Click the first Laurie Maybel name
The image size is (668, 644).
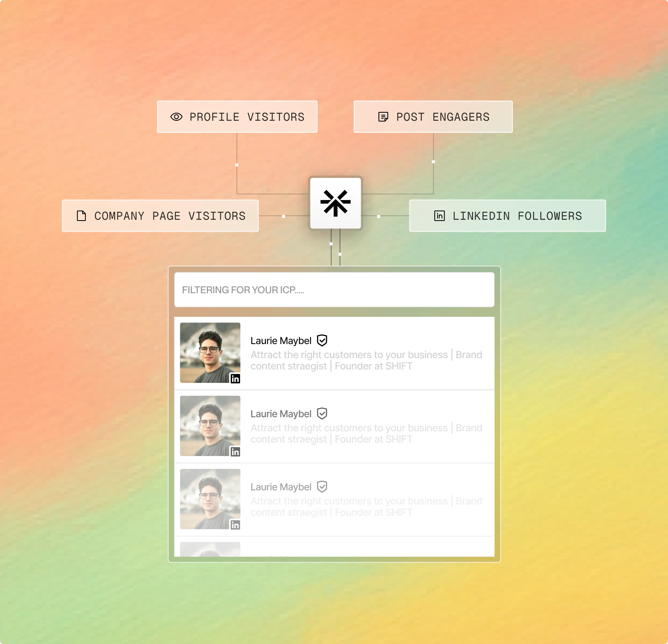(281, 341)
